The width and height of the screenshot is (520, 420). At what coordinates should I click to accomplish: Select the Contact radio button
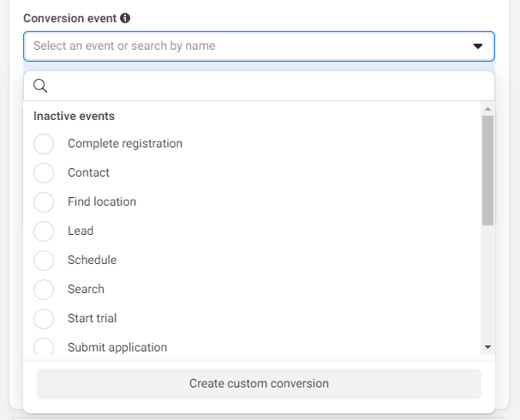click(x=44, y=173)
